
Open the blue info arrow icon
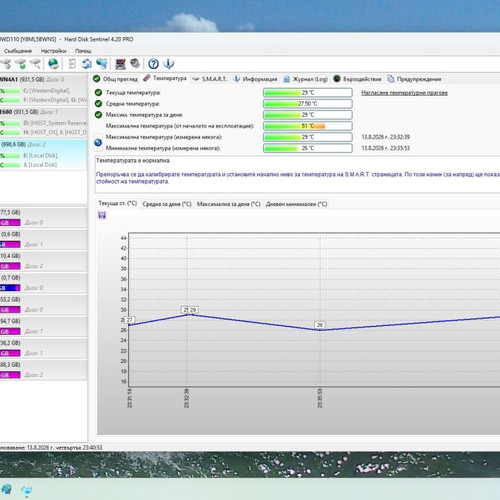pyautogui.click(x=169, y=64)
